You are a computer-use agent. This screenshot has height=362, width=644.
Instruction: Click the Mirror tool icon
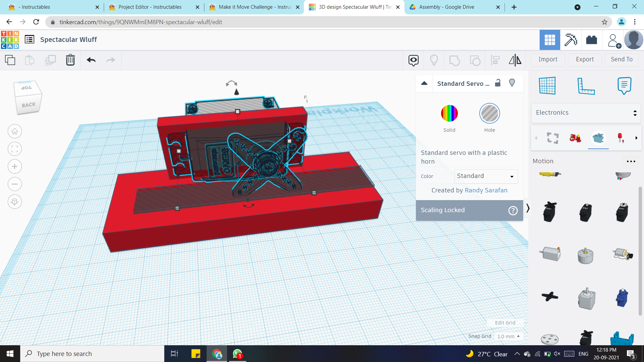coord(515,60)
